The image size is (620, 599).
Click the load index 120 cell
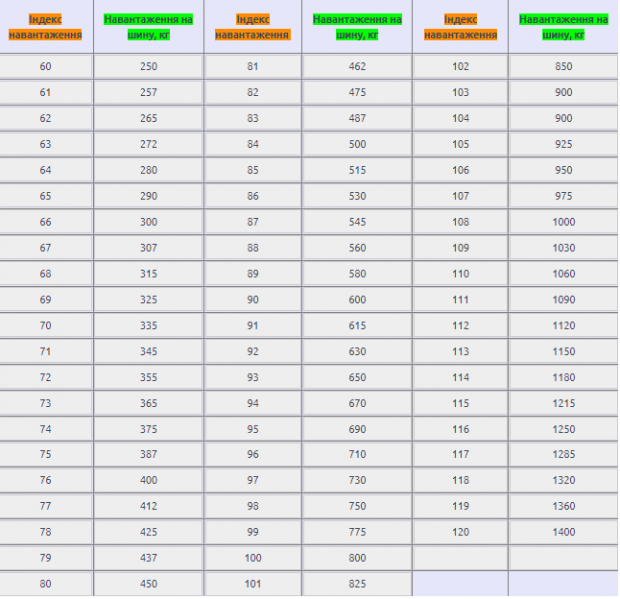(460, 533)
